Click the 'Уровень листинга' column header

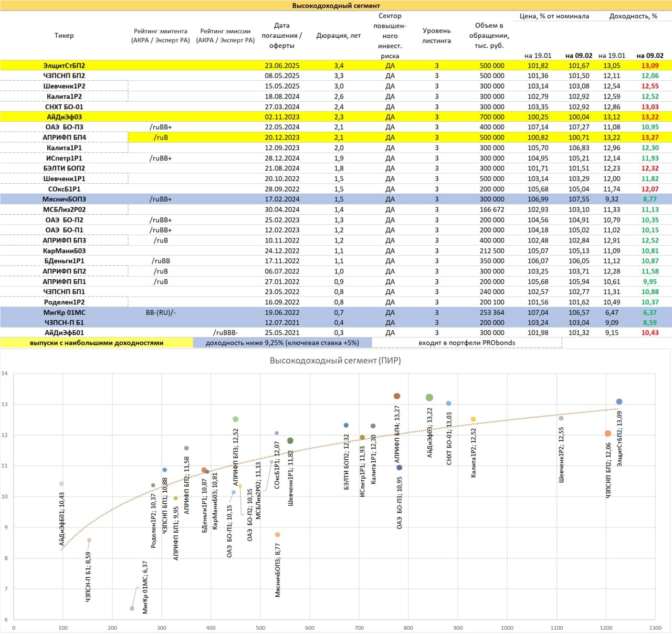(436, 36)
